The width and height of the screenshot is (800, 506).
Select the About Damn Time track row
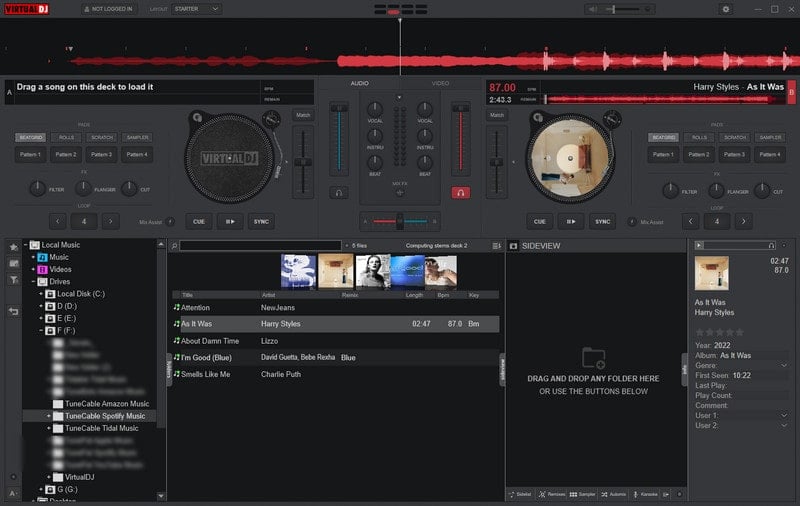point(336,341)
